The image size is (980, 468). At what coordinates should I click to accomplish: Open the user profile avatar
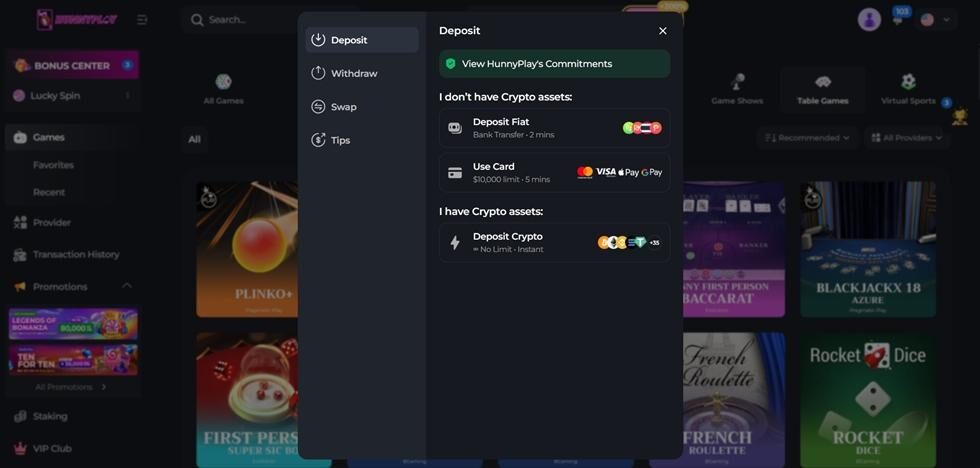tap(869, 19)
